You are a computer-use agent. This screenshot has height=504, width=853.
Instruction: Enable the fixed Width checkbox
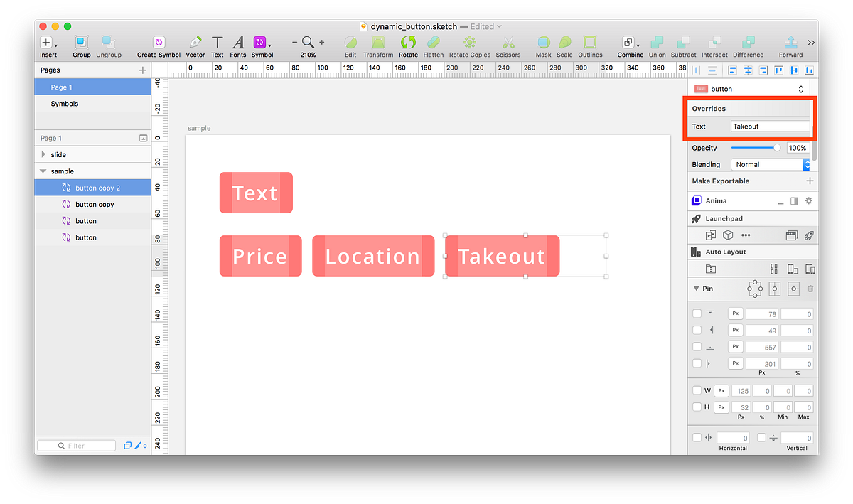coord(697,390)
